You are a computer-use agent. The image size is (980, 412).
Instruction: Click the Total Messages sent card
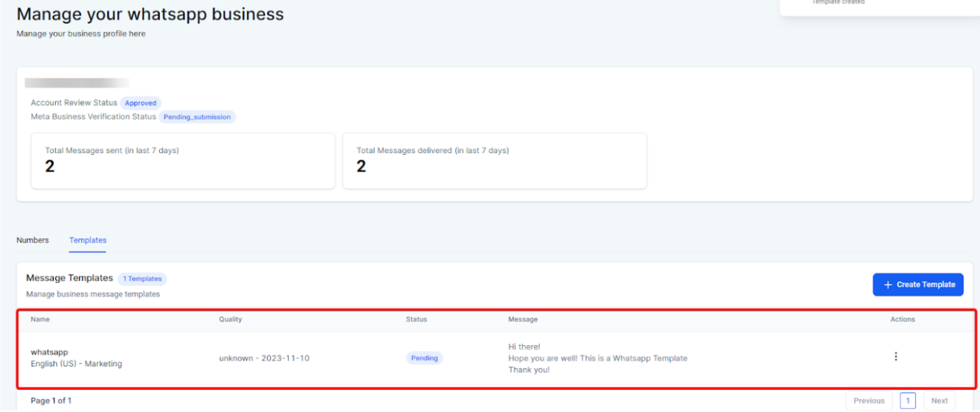[183, 161]
